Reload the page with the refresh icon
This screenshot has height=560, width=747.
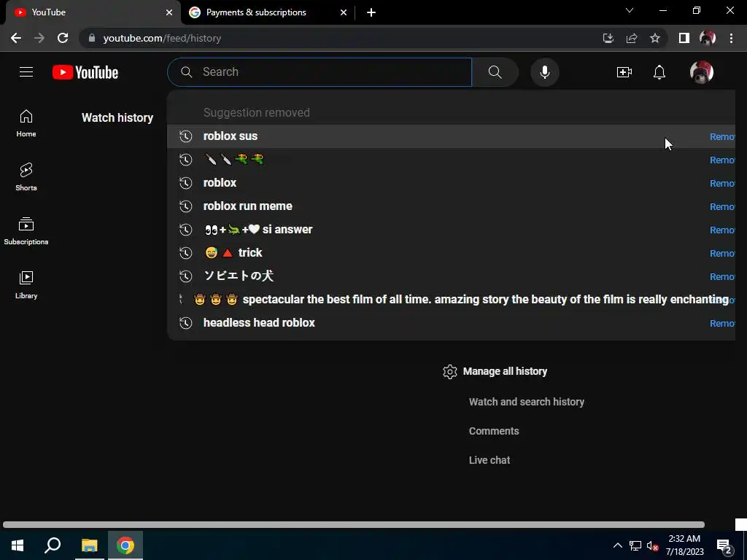click(x=63, y=38)
